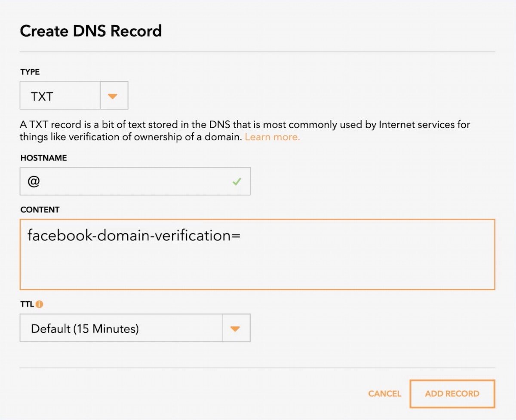This screenshot has height=420, width=516.
Task: Click the @ symbol in the hostname field
Action: [34, 181]
